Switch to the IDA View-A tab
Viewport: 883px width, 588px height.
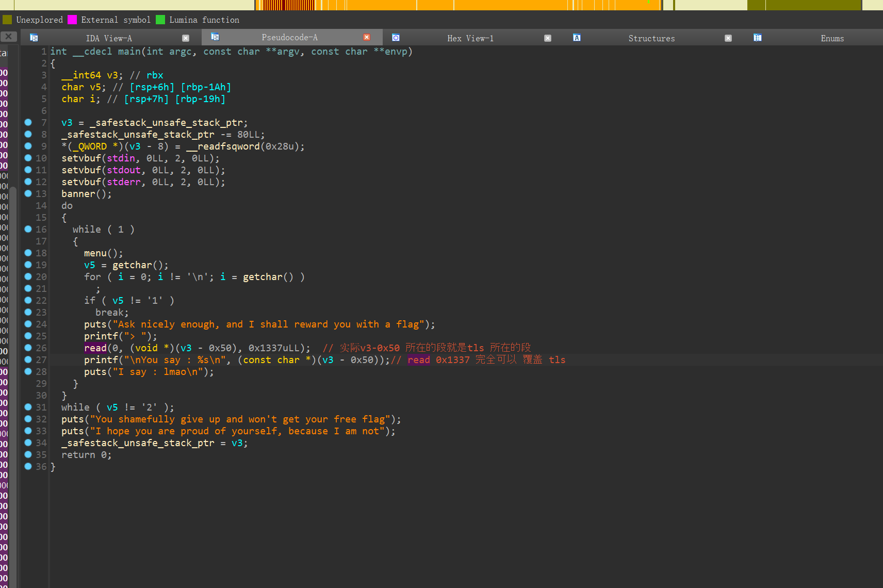[109, 38]
